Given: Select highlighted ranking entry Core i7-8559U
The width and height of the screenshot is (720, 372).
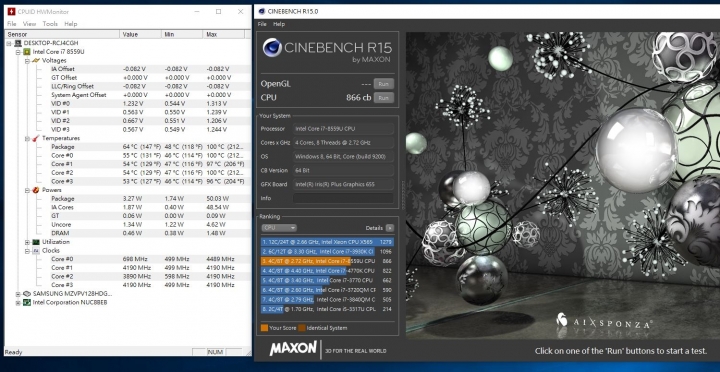Looking at the screenshot, I should click(x=327, y=261).
